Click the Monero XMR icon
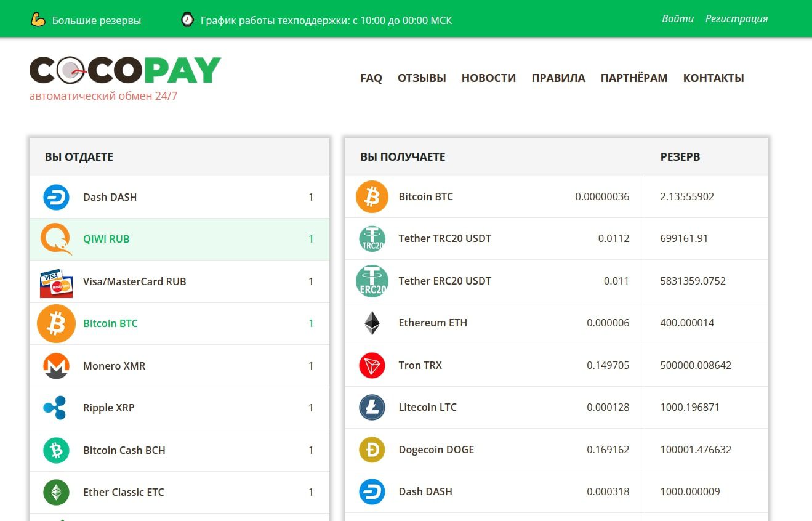This screenshot has height=521, width=812. click(56, 366)
